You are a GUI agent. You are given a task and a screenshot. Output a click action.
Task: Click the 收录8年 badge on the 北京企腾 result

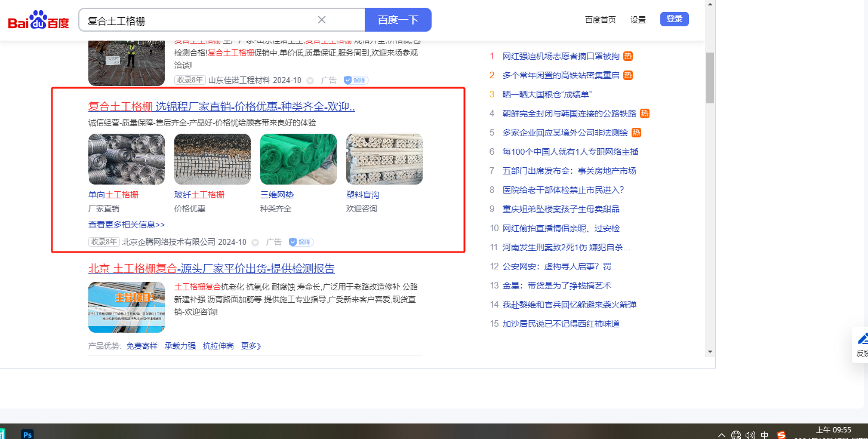pyautogui.click(x=104, y=242)
